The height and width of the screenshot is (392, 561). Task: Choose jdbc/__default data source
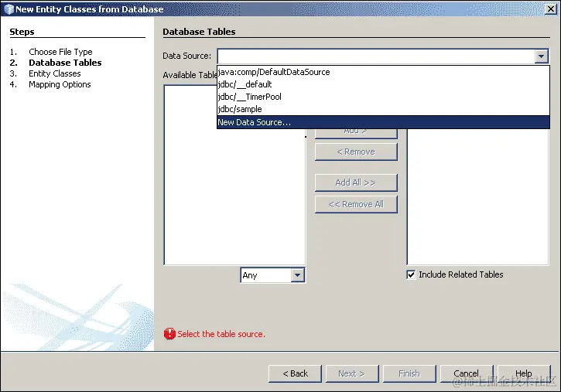point(383,84)
